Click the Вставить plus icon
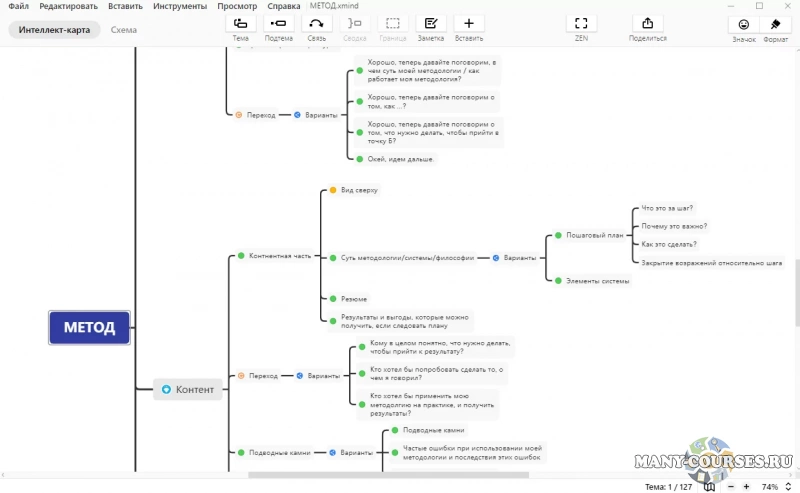Screen dimensions: 800x493 click(x=468, y=23)
